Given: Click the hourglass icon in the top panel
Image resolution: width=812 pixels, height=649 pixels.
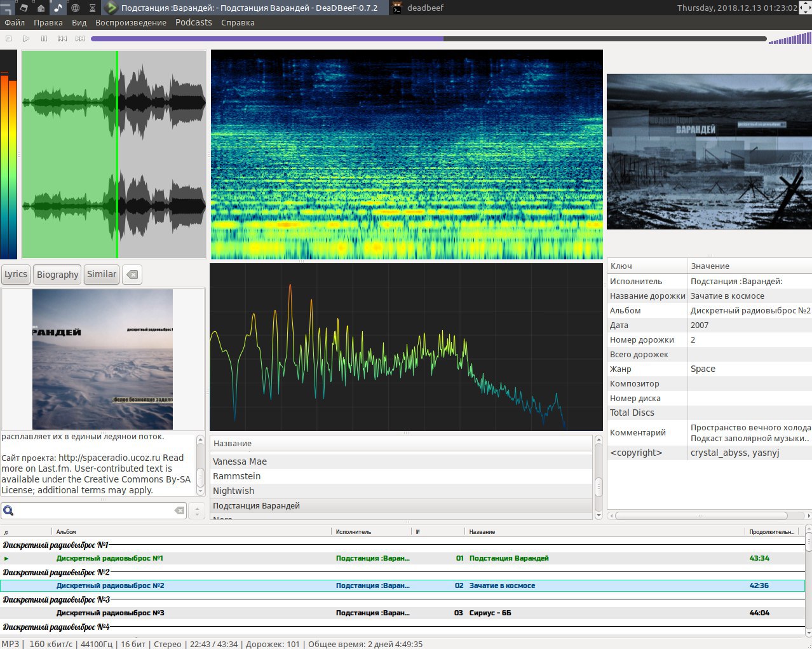Looking at the screenshot, I should pos(92,8).
